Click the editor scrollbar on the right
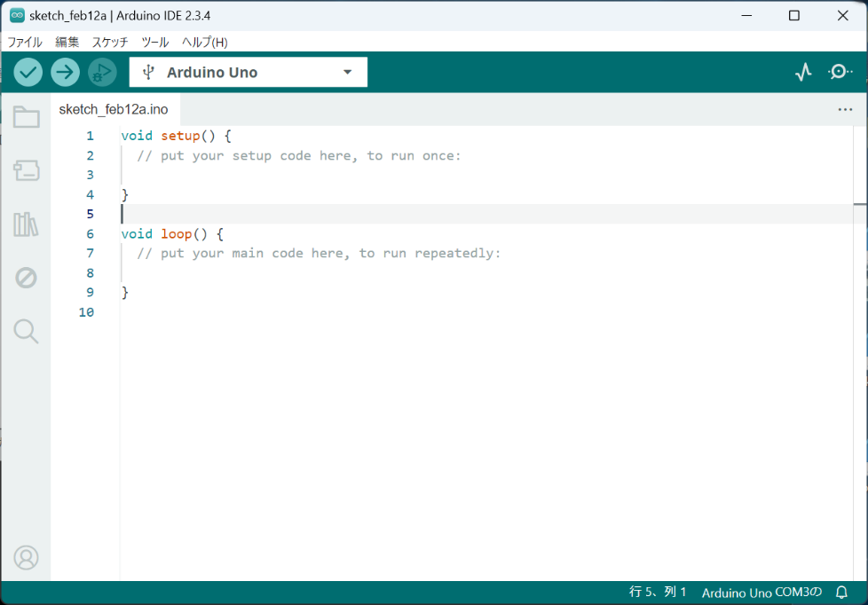 (x=862, y=204)
